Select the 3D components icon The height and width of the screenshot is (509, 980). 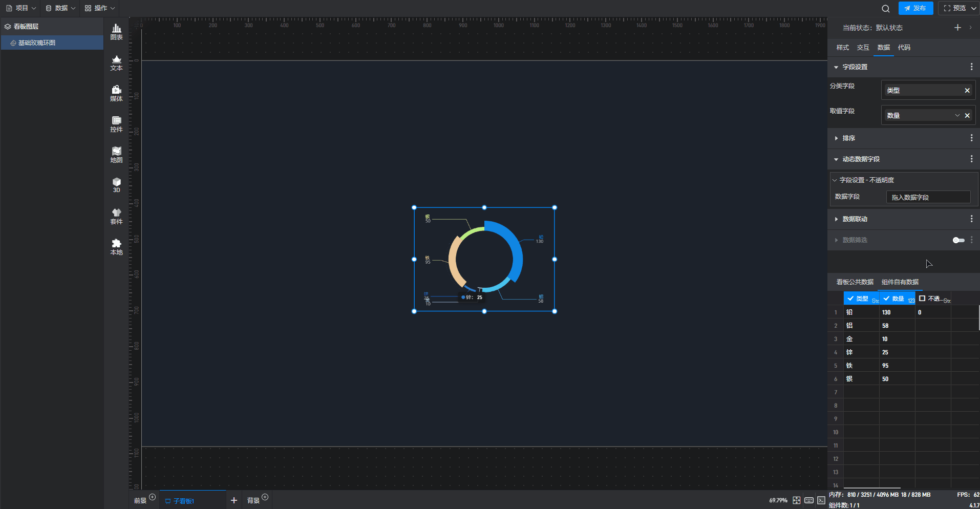tap(116, 185)
